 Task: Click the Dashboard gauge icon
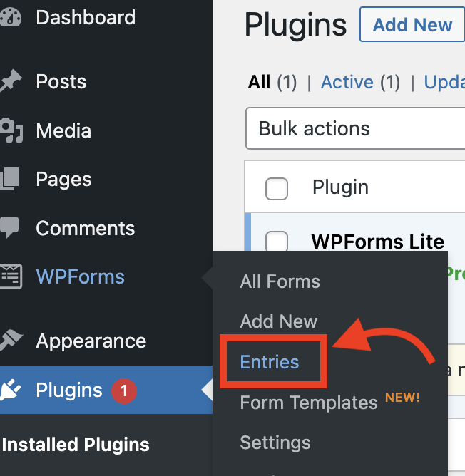10,16
